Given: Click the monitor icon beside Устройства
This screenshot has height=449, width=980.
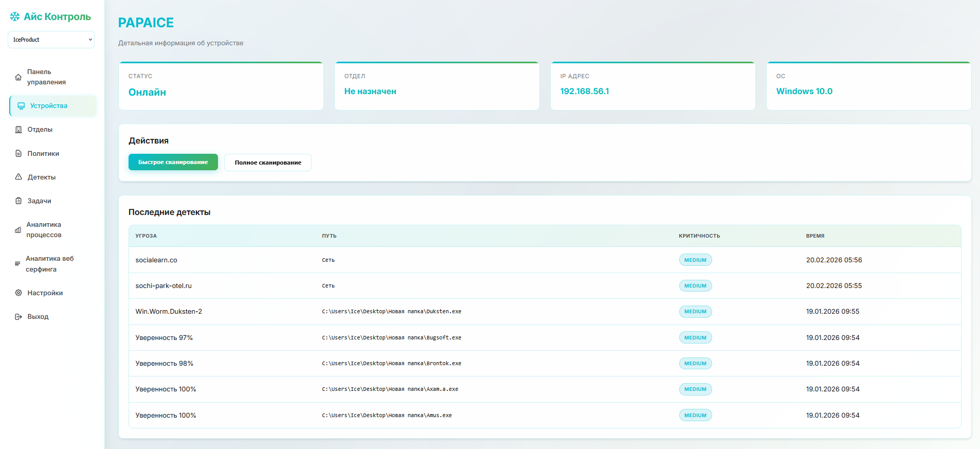Looking at the screenshot, I should 21,106.
